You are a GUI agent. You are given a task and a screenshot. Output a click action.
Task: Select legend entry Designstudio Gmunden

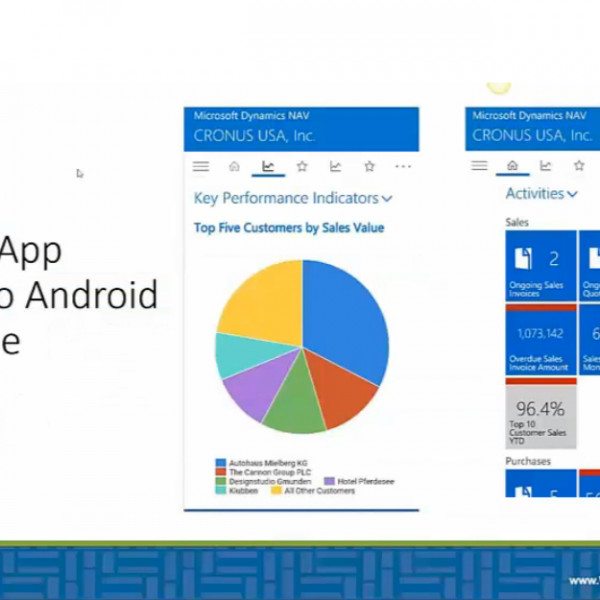(x=264, y=481)
